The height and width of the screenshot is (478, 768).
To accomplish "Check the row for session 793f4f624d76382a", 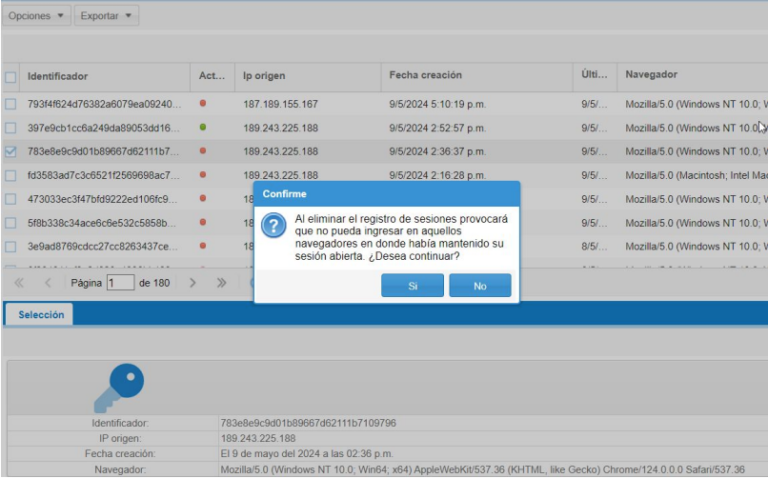I will pos(10,104).
